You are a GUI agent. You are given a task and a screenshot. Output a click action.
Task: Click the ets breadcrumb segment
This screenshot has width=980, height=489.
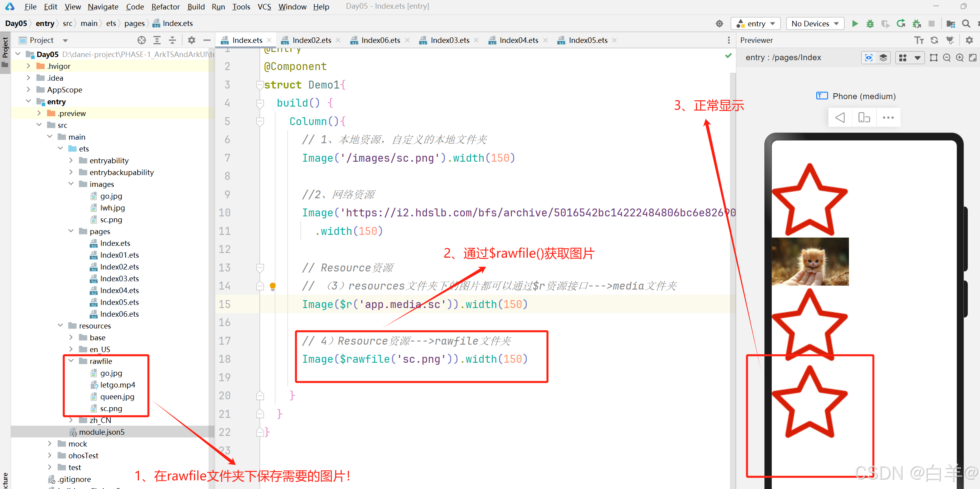tap(111, 24)
